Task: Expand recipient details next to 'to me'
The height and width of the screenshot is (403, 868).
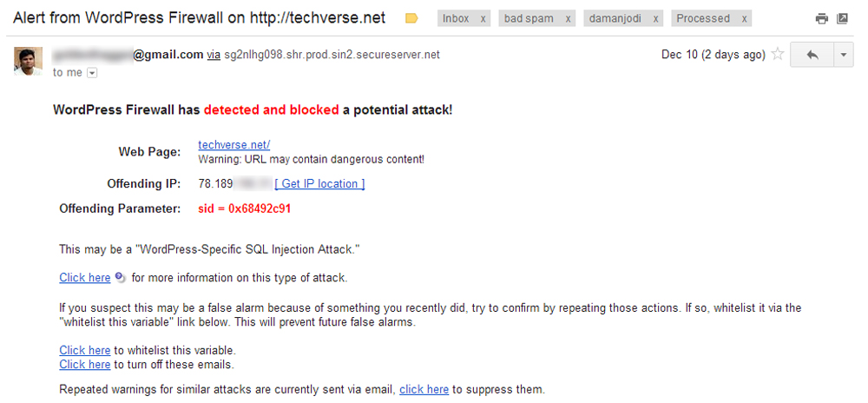Action: click(x=92, y=73)
